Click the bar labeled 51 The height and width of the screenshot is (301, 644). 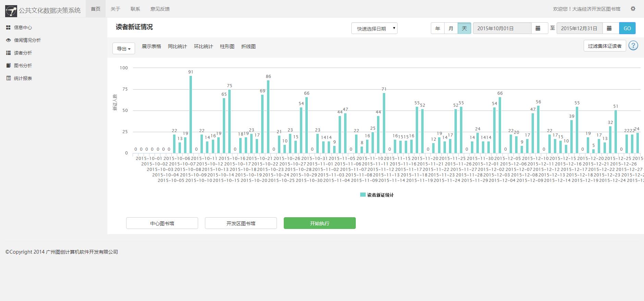pyautogui.click(x=616, y=131)
